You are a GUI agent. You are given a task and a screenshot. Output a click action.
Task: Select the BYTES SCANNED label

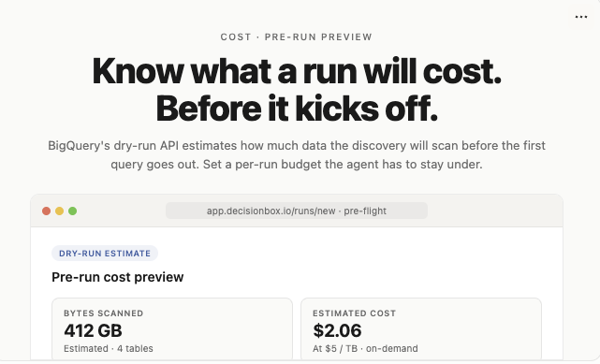[103, 313]
